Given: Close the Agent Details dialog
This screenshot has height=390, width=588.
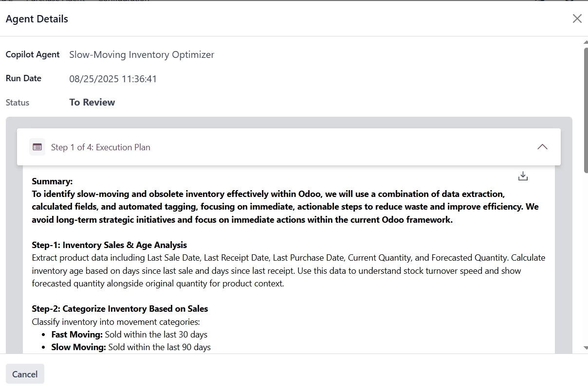Looking at the screenshot, I should point(577,18).
